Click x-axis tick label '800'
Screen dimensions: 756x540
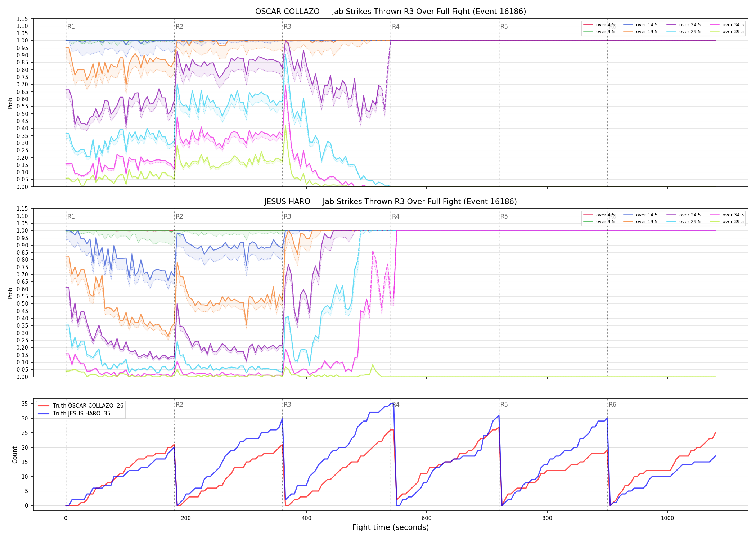click(547, 518)
